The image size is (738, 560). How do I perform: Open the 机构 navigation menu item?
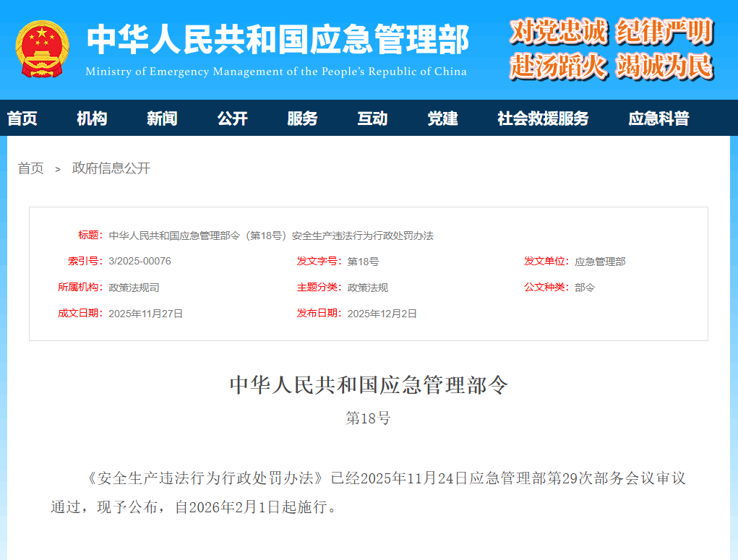click(92, 119)
